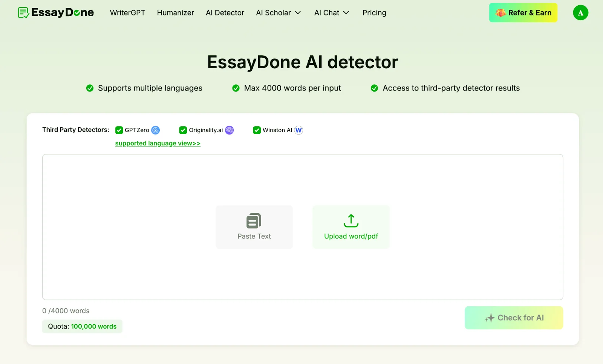Screen dimensions: 603x364
Task: Click the Winston AI label text
Action: (277, 130)
